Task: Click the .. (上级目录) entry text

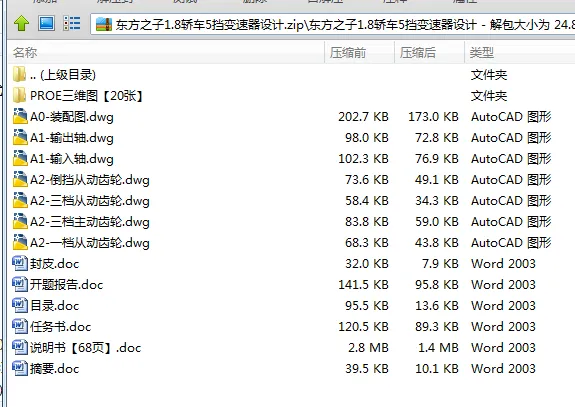Action: (63, 75)
